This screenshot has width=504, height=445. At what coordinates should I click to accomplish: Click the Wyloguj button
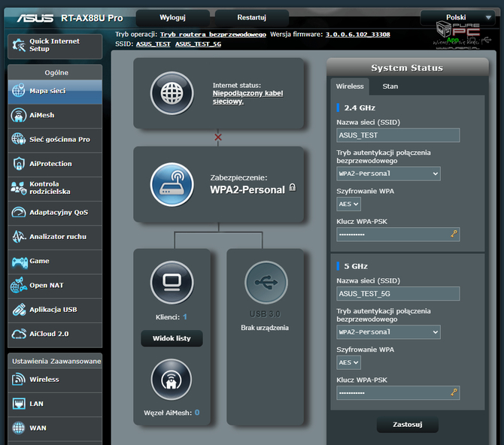pos(172,18)
